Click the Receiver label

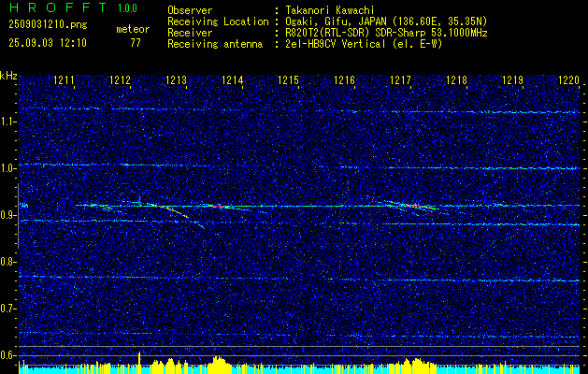[x=190, y=33]
